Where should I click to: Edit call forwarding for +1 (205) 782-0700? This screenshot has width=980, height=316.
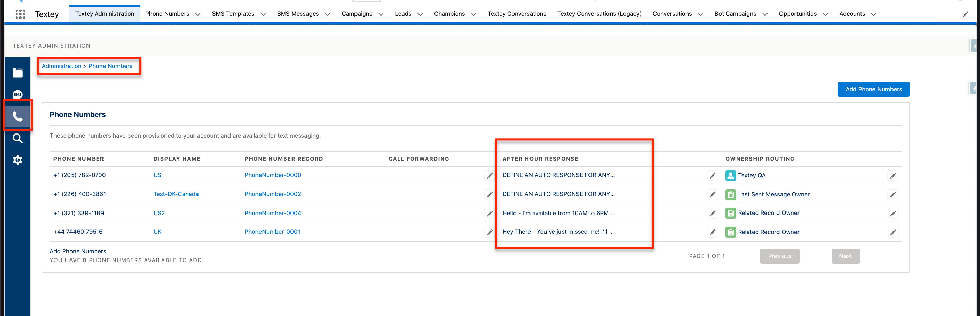tap(490, 176)
